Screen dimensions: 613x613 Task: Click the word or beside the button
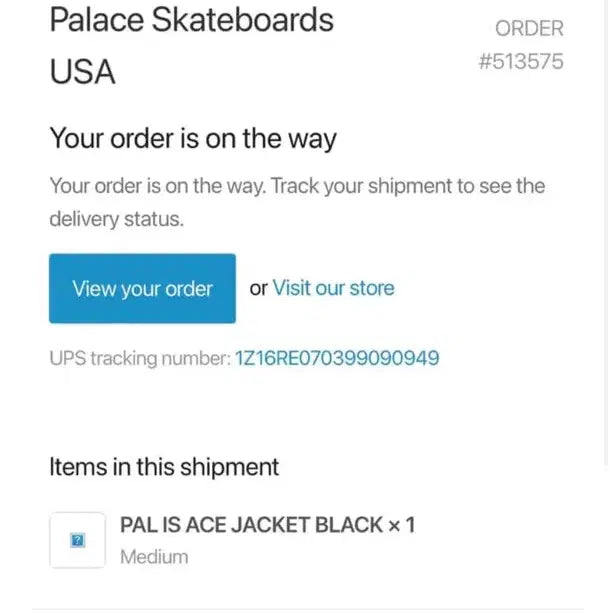[258, 289]
